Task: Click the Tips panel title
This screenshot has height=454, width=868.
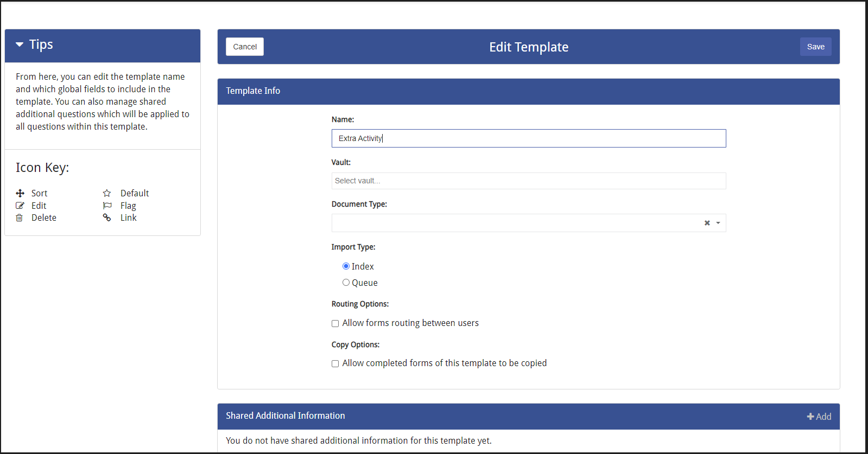Action: 41,44
